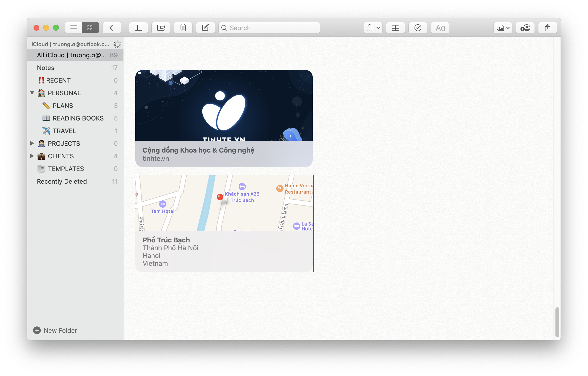Open the media insert dropdown
This screenshot has height=376, width=588.
tap(503, 28)
